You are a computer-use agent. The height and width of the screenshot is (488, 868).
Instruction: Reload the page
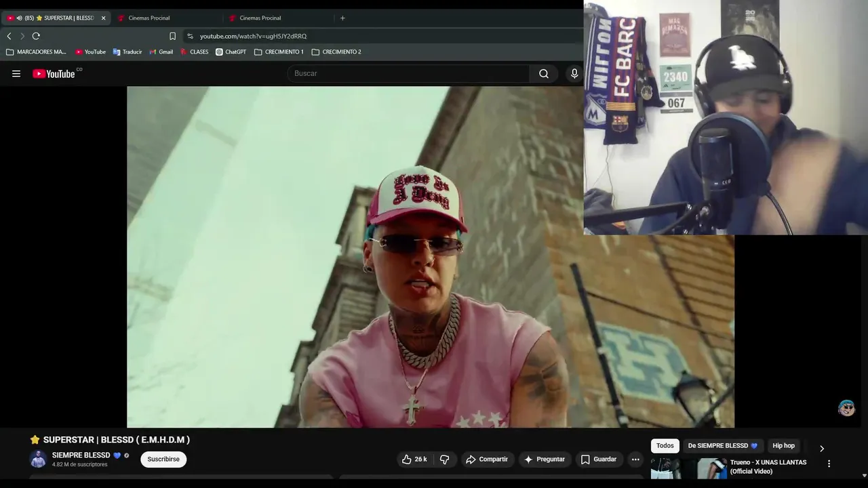[36, 36]
